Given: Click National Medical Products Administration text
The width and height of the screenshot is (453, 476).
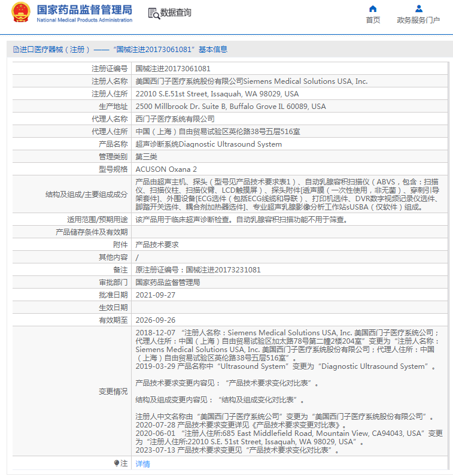Looking at the screenshot, I should click(84, 20).
